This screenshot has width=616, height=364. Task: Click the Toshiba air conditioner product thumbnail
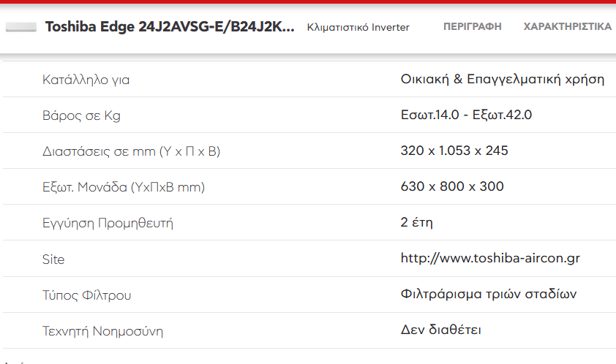(20, 27)
